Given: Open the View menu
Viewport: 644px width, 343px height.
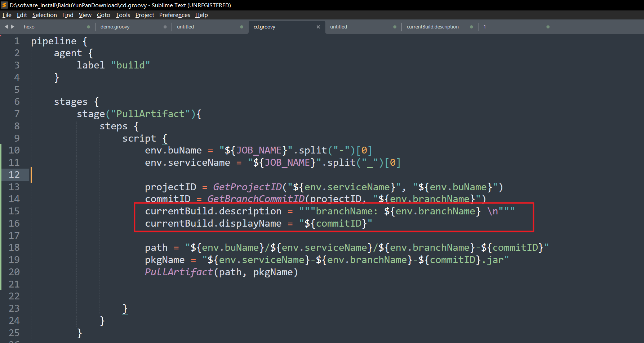Looking at the screenshot, I should [85, 15].
